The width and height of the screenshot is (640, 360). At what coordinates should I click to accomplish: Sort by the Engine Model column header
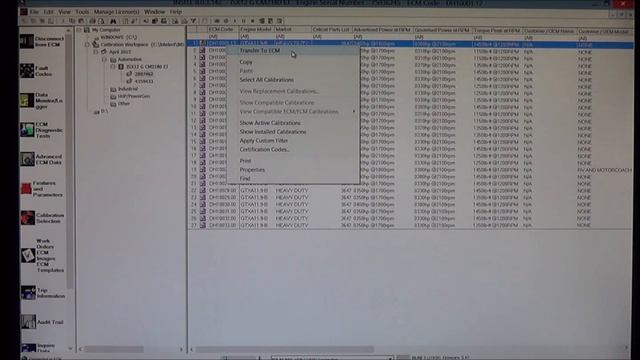click(257, 30)
